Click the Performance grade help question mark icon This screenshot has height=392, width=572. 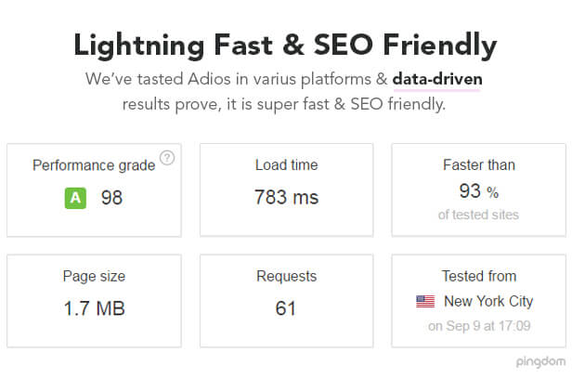click(x=167, y=158)
